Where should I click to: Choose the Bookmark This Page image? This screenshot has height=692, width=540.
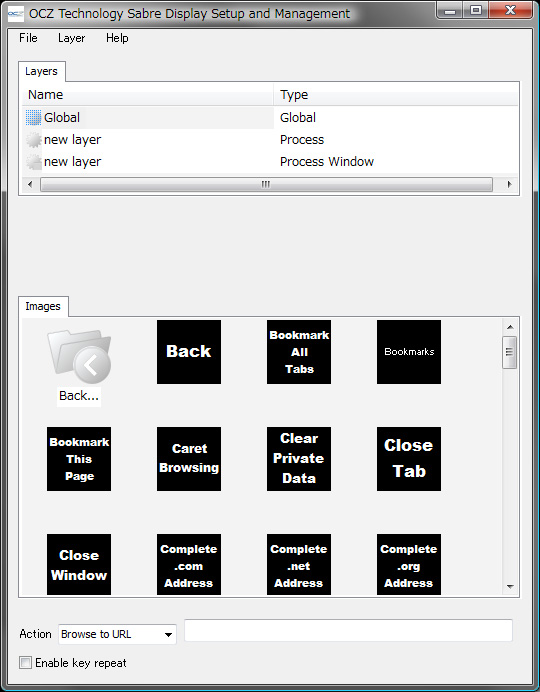79,459
